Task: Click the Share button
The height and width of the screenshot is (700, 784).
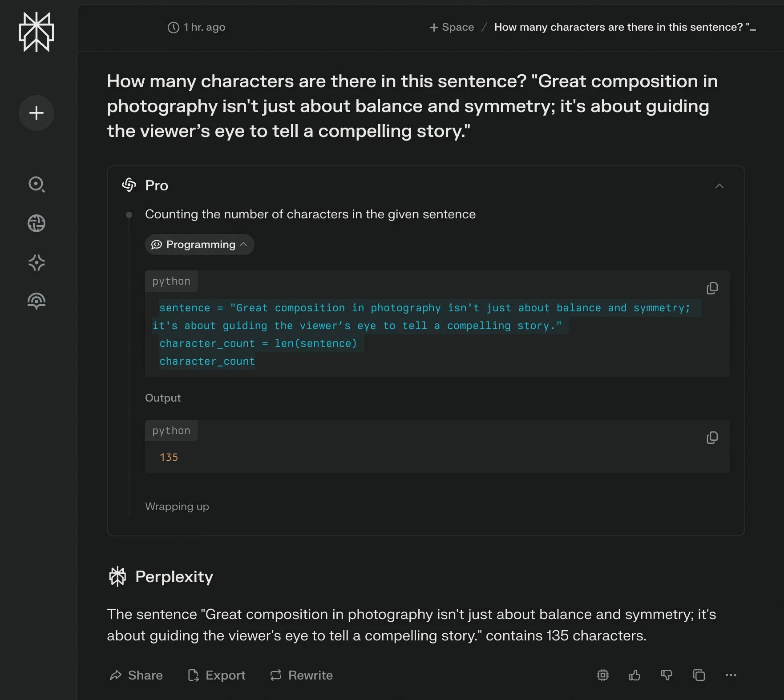Action: (x=136, y=675)
